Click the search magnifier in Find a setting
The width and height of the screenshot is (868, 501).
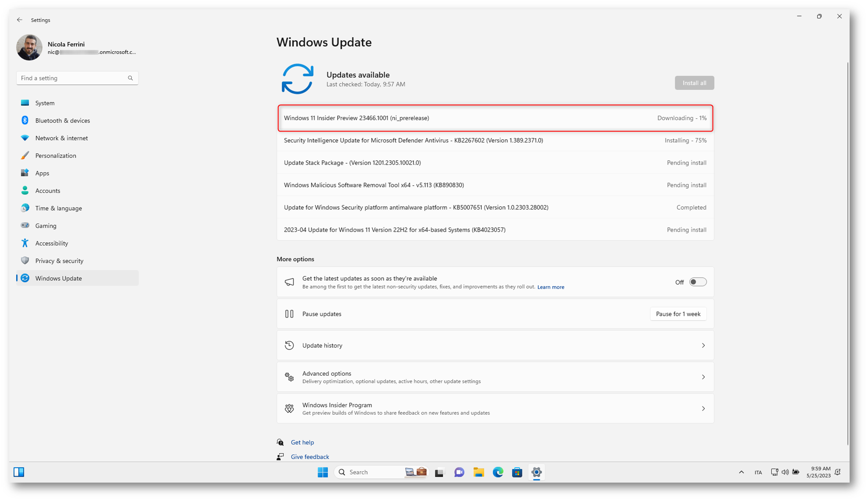(130, 78)
